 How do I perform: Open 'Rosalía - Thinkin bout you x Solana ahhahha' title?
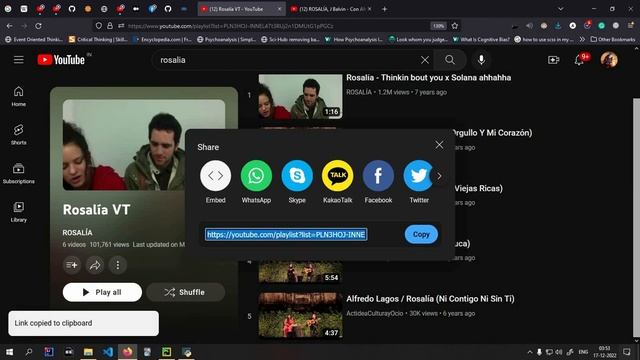pos(429,78)
